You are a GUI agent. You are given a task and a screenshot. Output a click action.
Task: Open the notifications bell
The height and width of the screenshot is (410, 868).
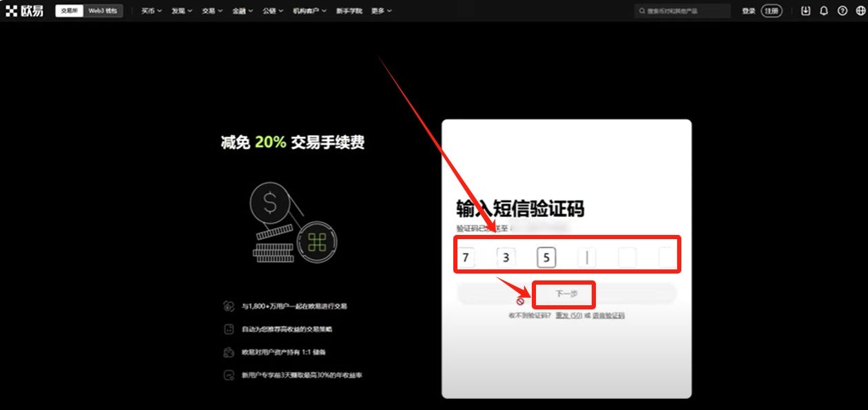(x=824, y=11)
